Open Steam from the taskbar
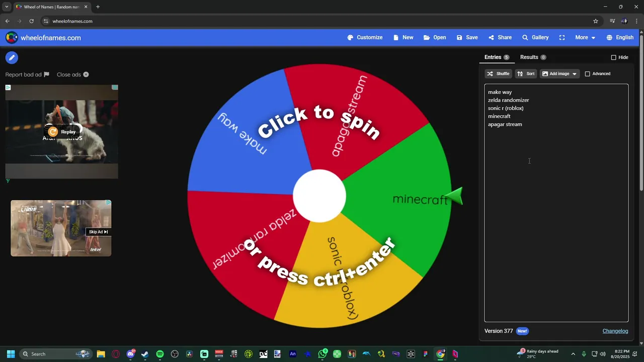Image resolution: width=644 pixels, height=362 pixels. click(145, 354)
